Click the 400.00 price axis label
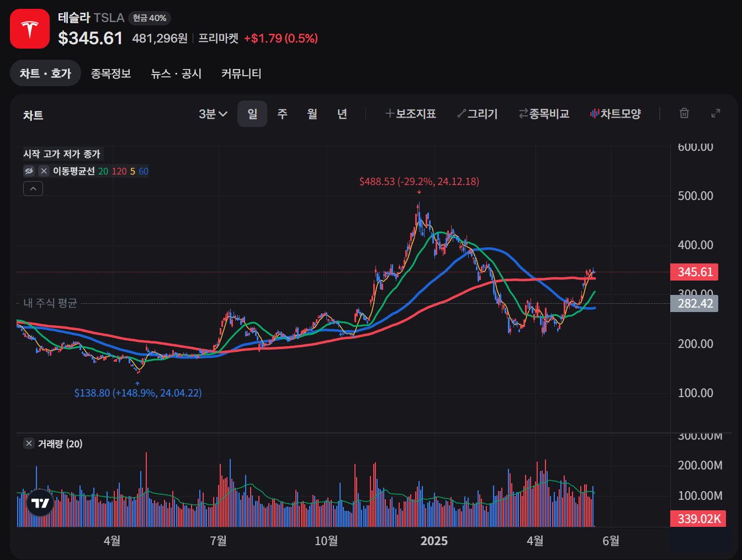 pos(696,245)
